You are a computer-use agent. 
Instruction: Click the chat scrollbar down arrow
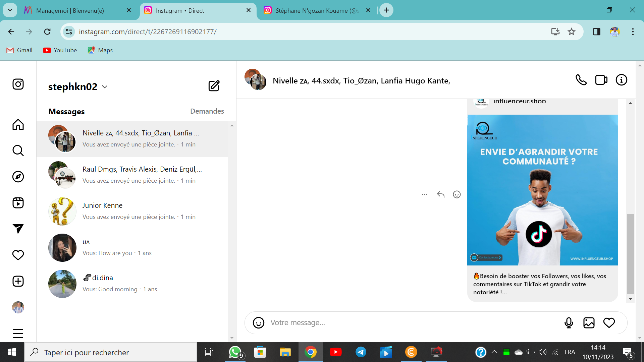pyautogui.click(x=630, y=299)
